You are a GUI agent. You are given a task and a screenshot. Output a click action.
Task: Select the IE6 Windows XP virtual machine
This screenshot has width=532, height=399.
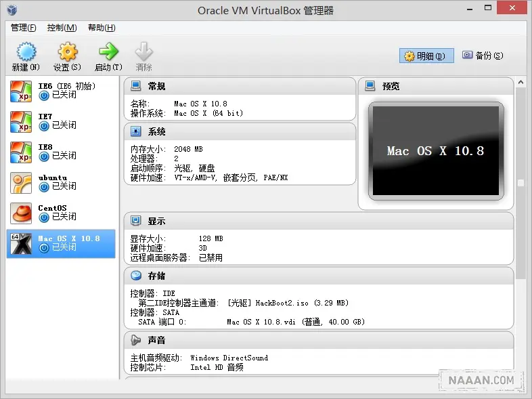(x=21, y=91)
